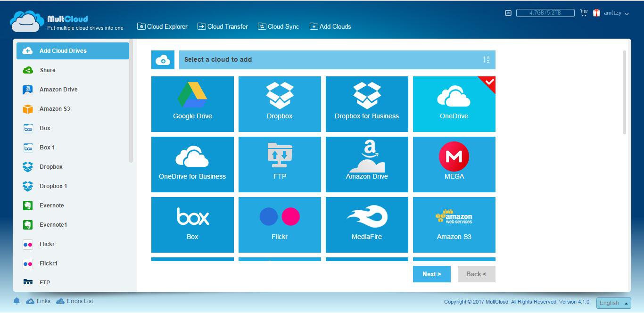Open Flickr1 account in sidebar

73,264
